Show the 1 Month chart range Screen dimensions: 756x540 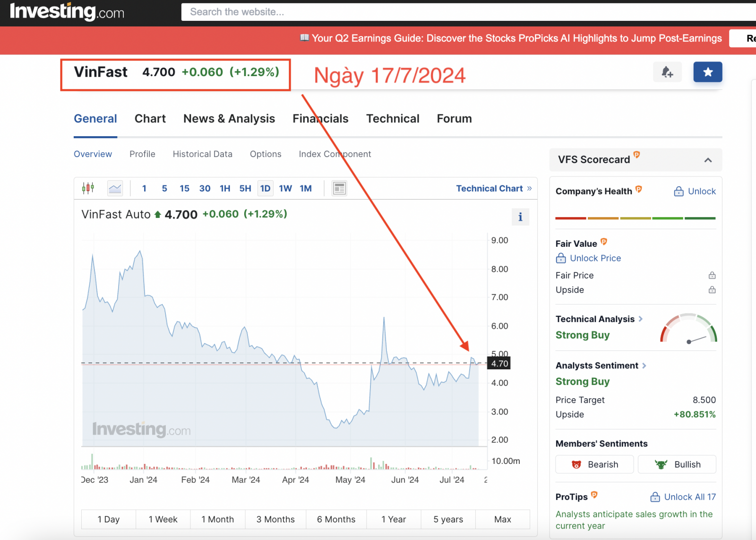click(218, 519)
